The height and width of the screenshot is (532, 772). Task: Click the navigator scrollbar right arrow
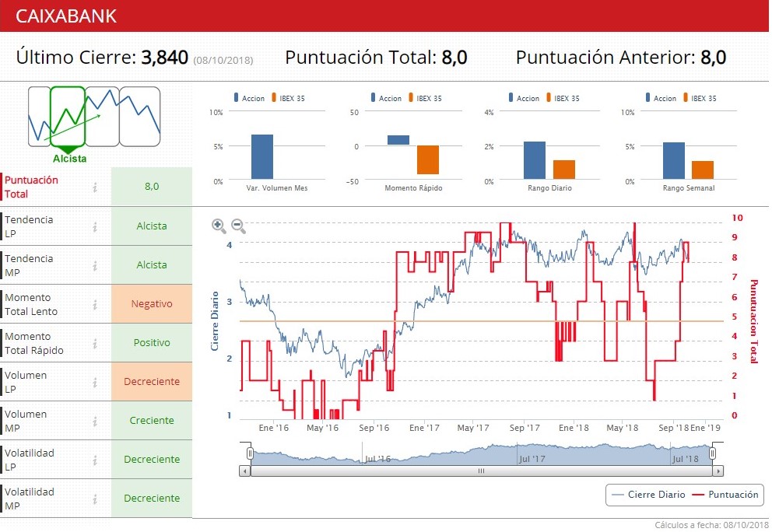point(718,471)
